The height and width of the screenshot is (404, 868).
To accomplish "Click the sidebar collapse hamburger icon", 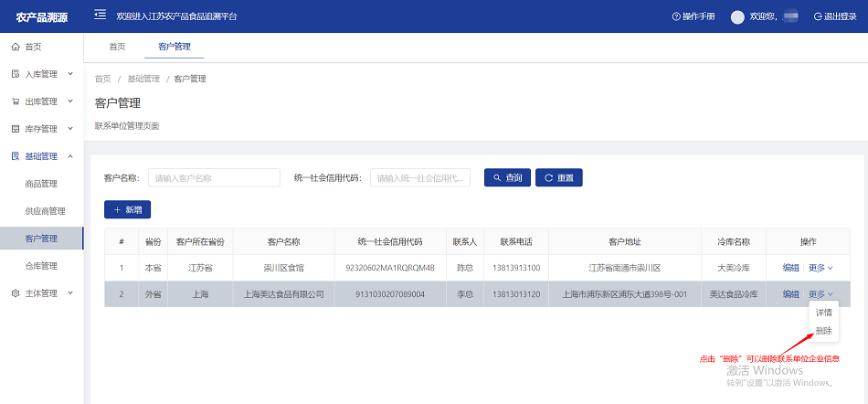I will tap(100, 16).
